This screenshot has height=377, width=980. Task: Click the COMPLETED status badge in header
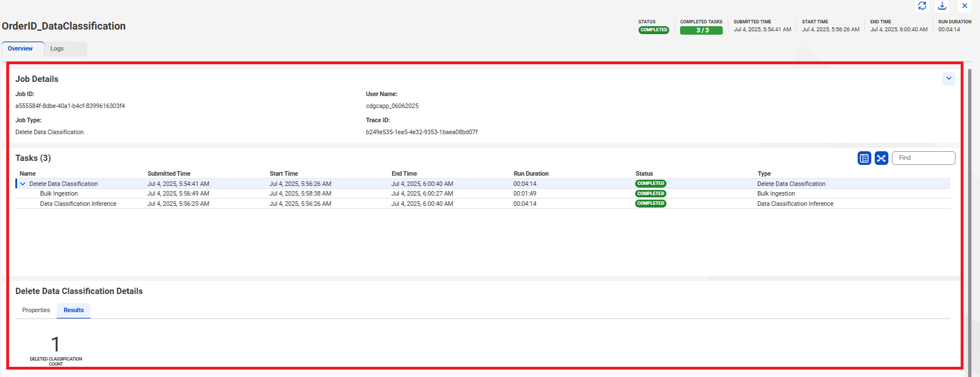[x=653, y=30]
